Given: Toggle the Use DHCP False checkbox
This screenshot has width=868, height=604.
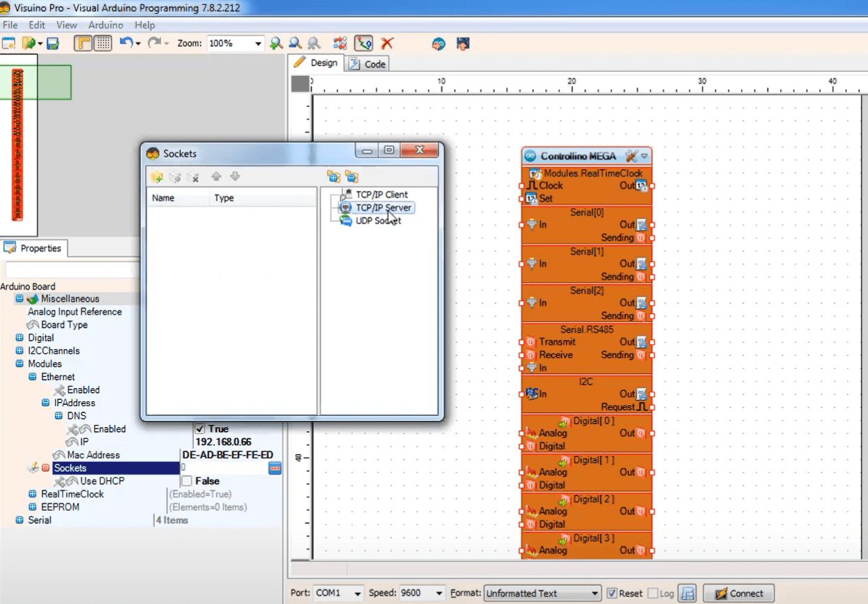Looking at the screenshot, I should coord(187,481).
